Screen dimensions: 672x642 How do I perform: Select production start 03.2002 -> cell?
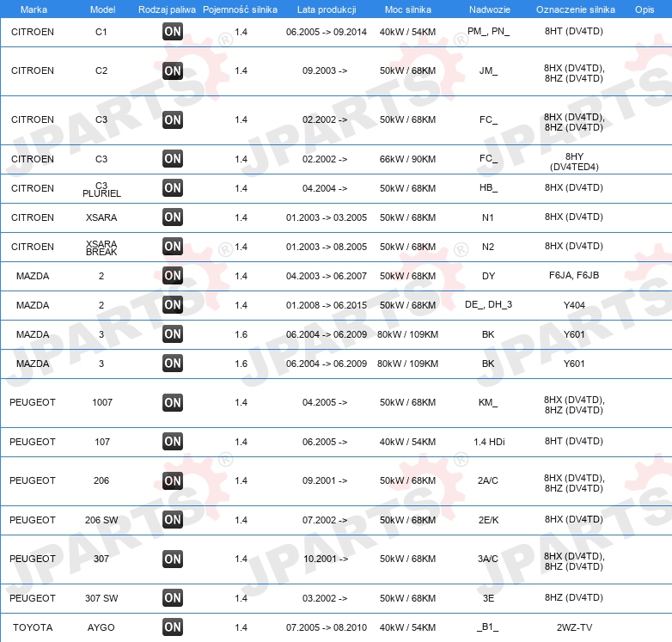325,598
